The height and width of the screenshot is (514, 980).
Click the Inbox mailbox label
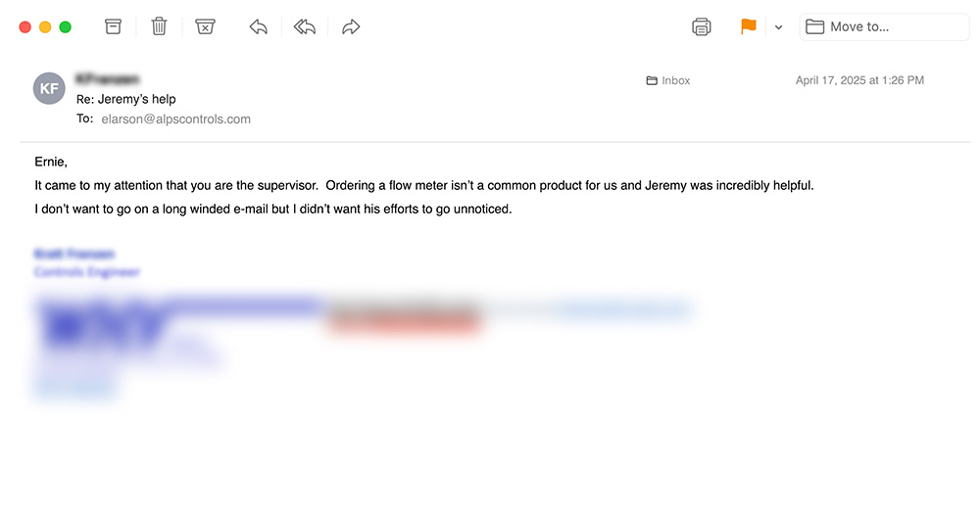tap(668, 80)
